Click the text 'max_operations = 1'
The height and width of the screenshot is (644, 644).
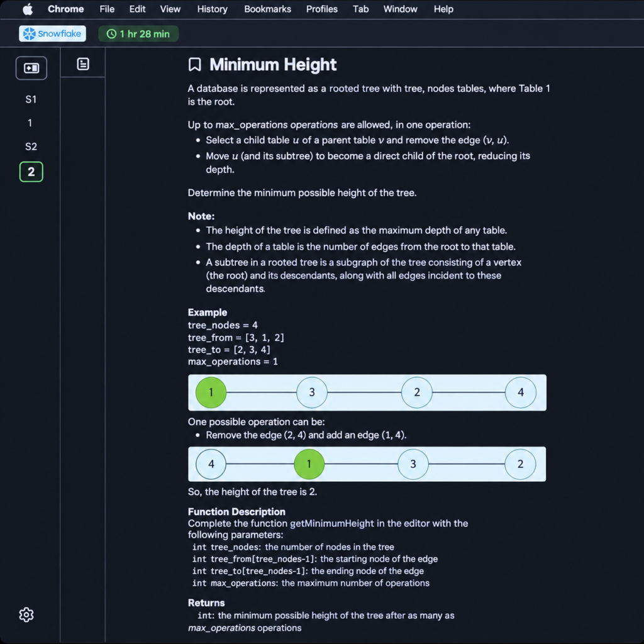233,362
